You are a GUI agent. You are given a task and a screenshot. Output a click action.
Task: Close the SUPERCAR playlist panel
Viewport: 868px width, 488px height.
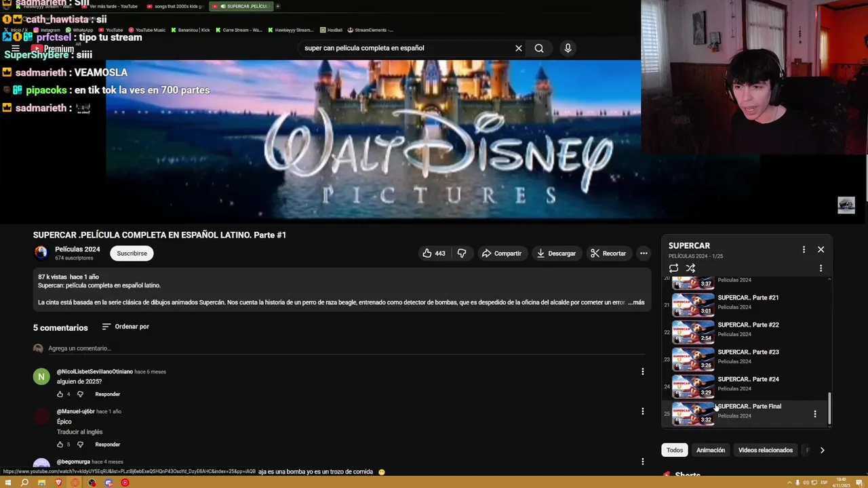pyautogui.click(x=821, y=249)
